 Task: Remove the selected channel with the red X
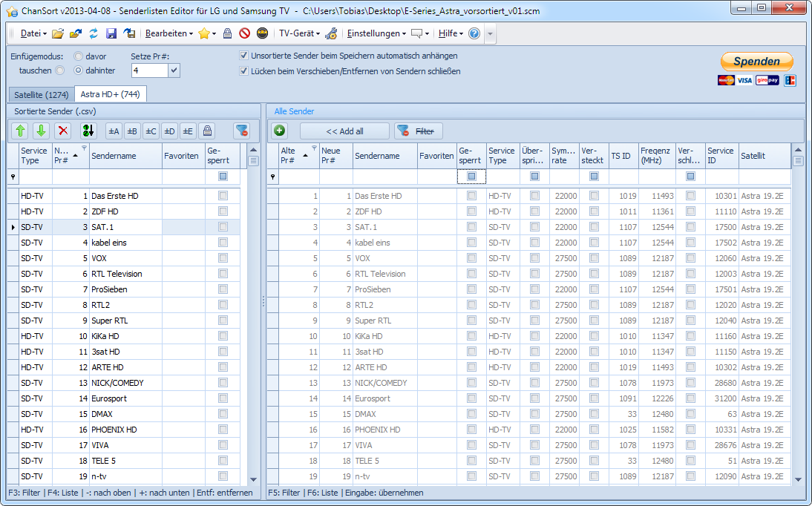coord(62,131)
